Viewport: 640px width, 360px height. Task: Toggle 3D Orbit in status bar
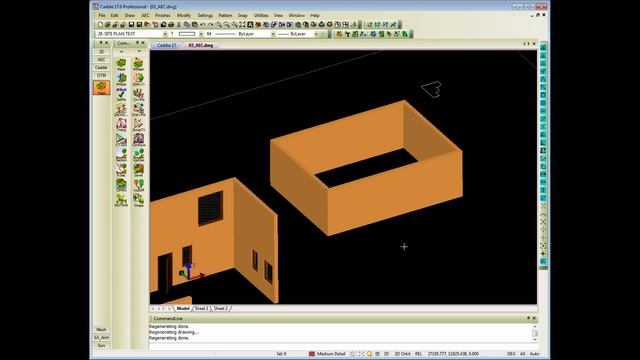(402, 354)
